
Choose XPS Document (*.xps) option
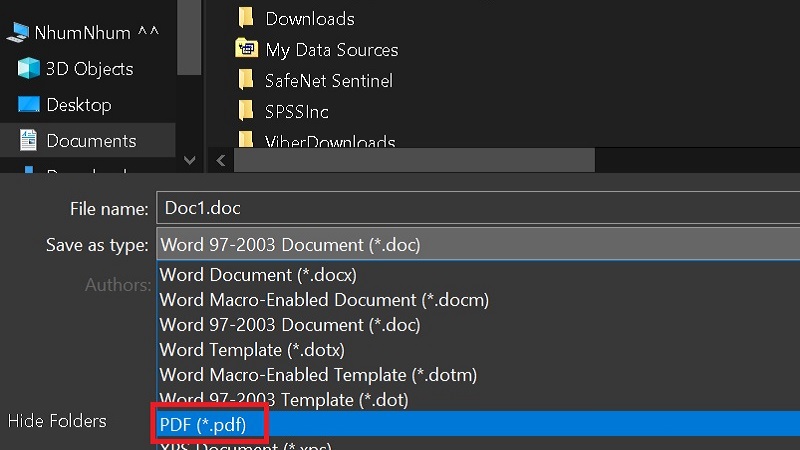[x=479, y=444]
